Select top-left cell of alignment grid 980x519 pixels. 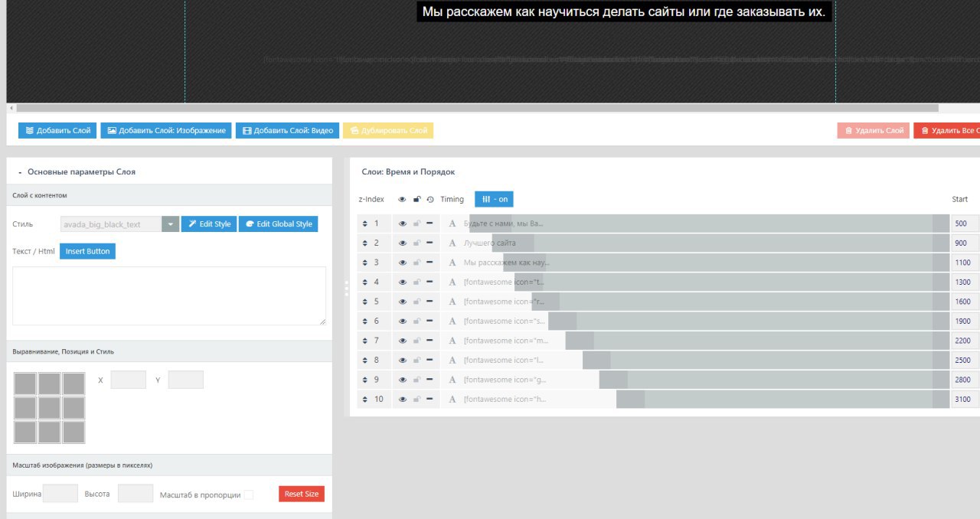click(25, 384)
